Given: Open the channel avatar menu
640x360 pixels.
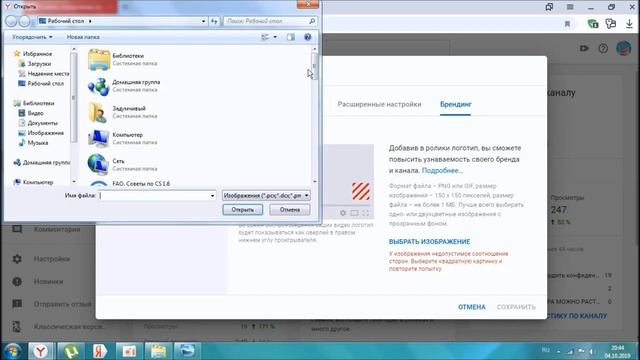Looking at the screenshot, I should (x=623, y=48).
